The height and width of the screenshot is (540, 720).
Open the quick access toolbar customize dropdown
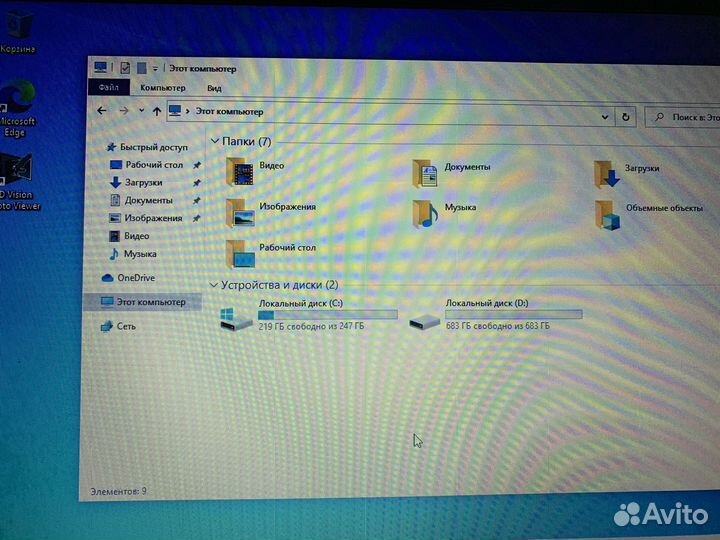tap(155, 69)
